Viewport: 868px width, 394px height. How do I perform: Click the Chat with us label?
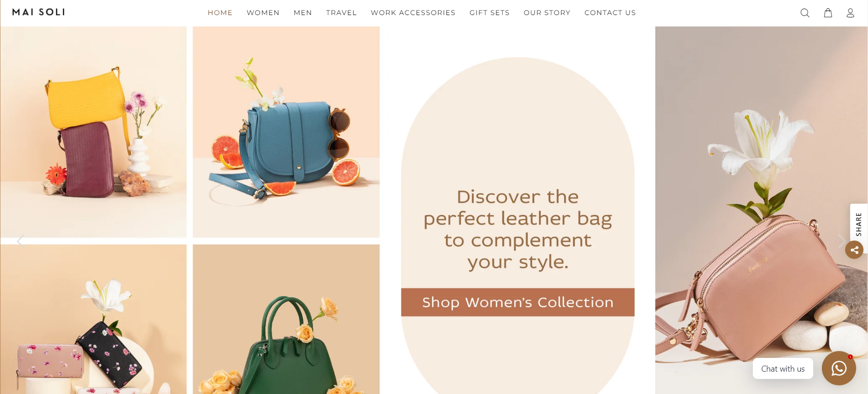(783, 369)
